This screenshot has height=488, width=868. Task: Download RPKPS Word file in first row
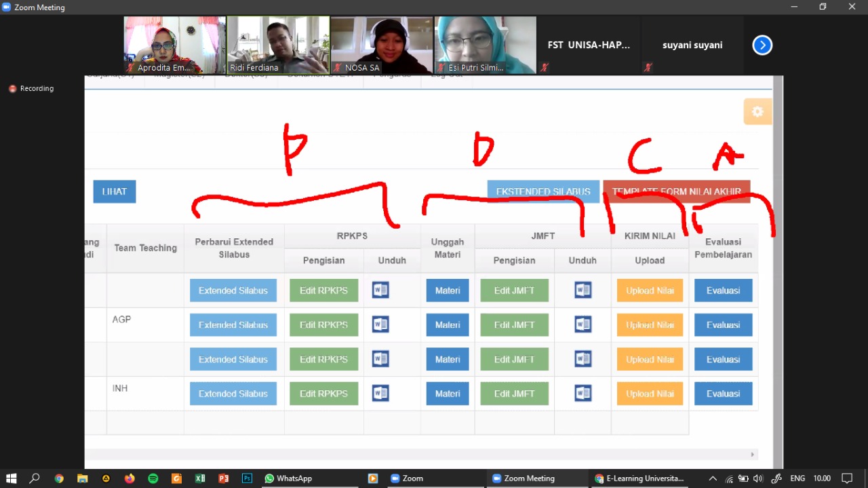380,290
